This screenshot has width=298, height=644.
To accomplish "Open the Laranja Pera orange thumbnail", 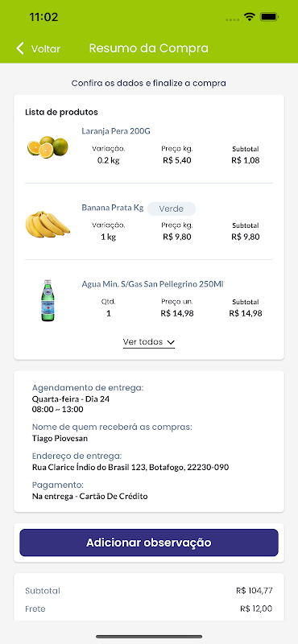I will [x=48, y=147].
